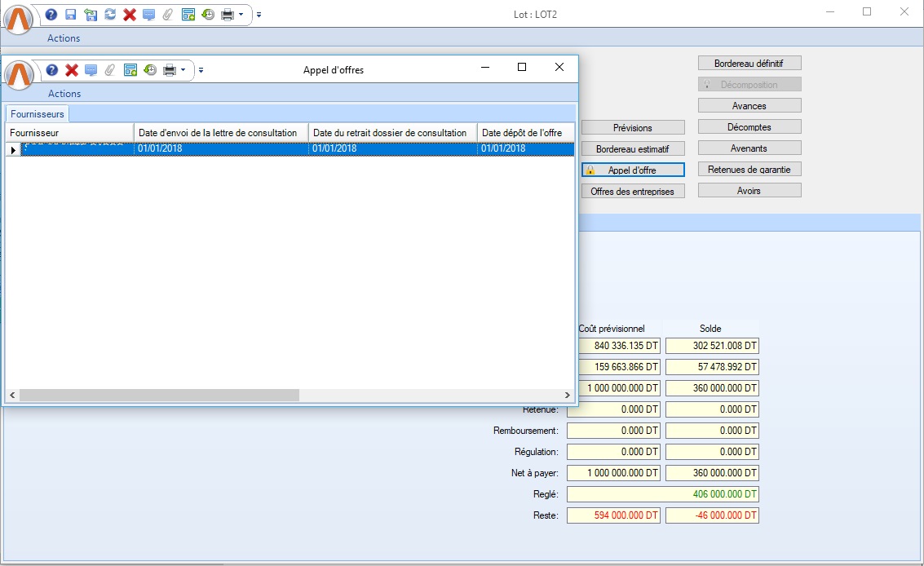Click the horizontal scrollbar in the suppliers grid

coord(159,395)
